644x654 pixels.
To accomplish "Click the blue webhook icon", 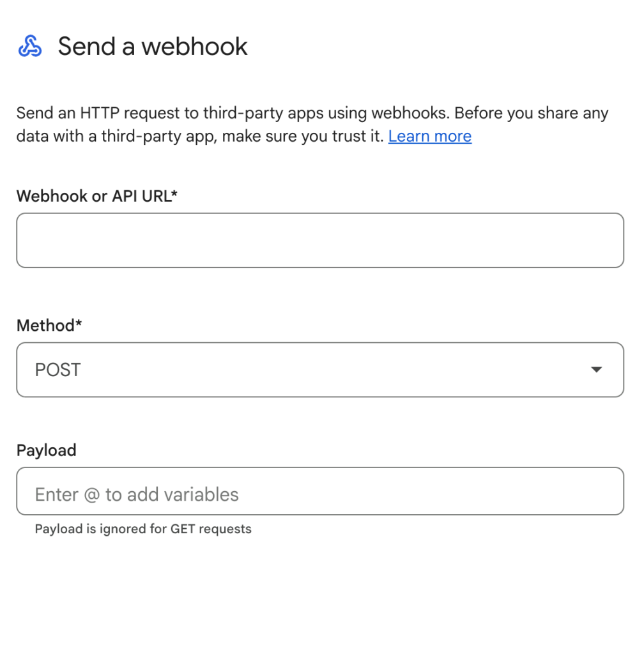I will (x=30, y=47).
